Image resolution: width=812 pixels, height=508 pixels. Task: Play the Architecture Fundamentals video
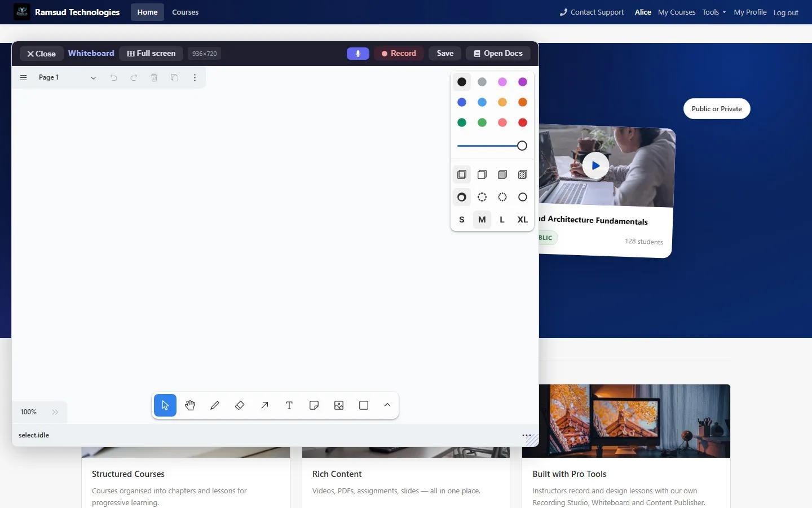coord(595,165)
